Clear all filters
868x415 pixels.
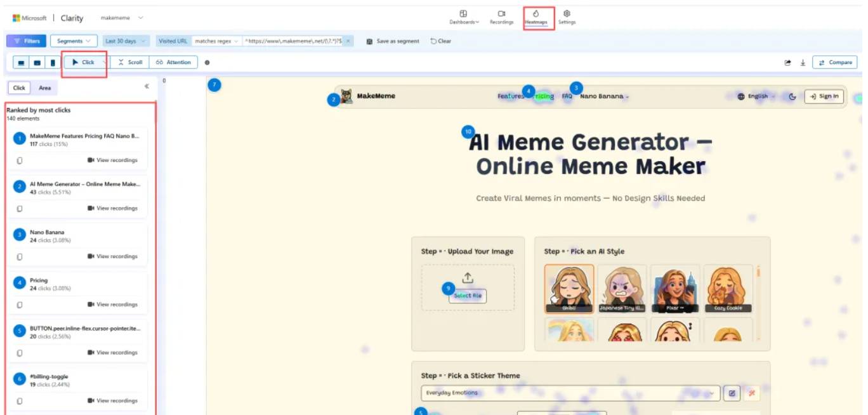[441, 41]
